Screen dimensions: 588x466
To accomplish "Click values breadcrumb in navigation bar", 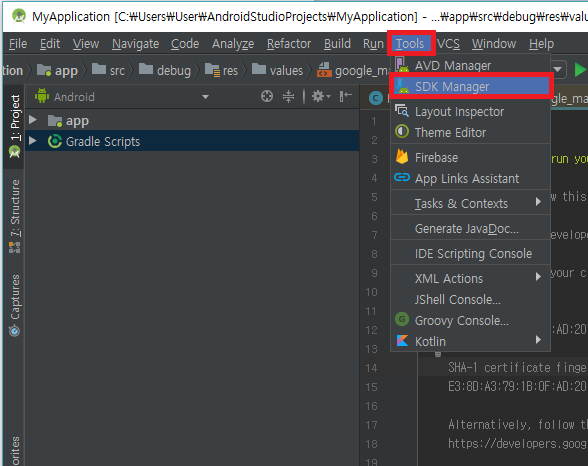I will click(x=277, y=70).
